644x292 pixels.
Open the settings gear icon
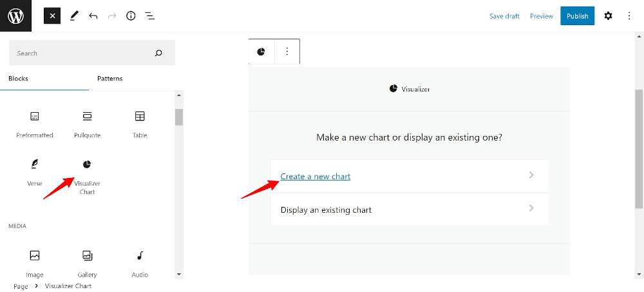point(609,16)
